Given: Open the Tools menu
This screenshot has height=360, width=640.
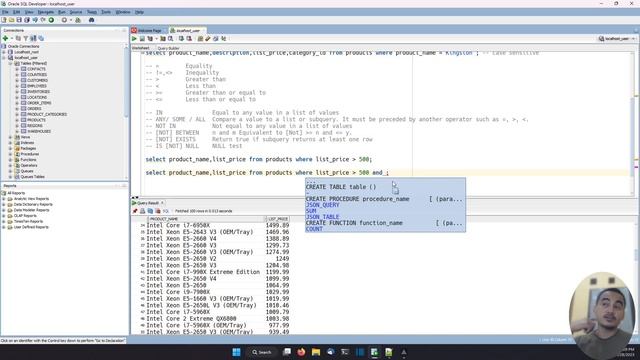Looking at the screenshot, I should click(106, 12).
